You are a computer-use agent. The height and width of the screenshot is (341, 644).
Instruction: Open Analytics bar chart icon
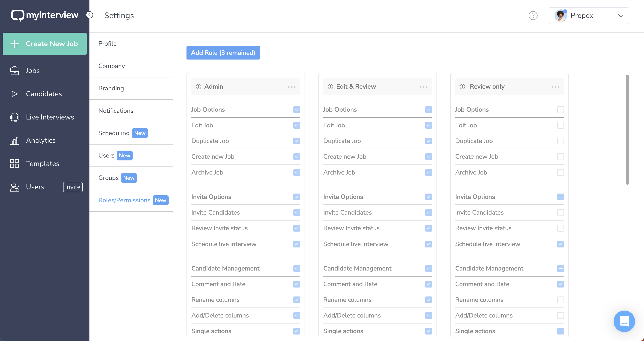coord(15,141)
